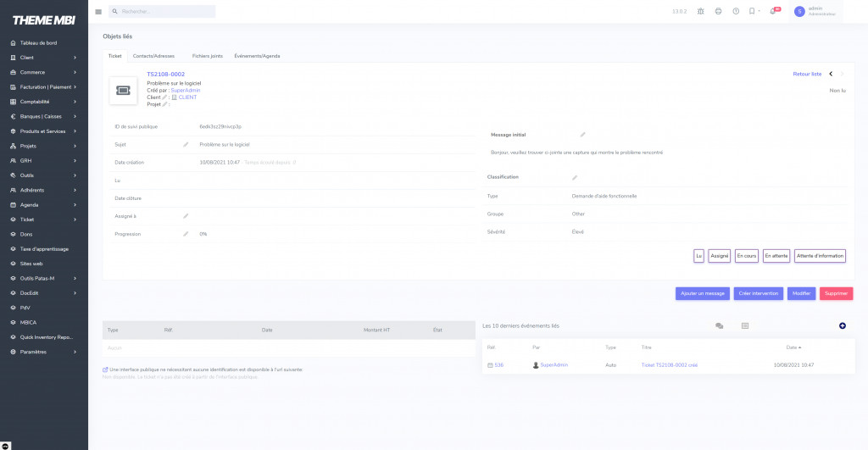Click the printer icon in top bar
The width and height of the screenshot is (868, 450).
click(718, 11)
